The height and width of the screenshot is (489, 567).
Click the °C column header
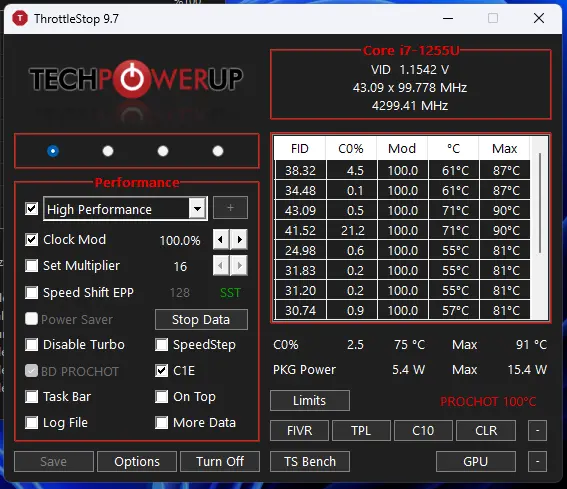click(x=453, y=149)
